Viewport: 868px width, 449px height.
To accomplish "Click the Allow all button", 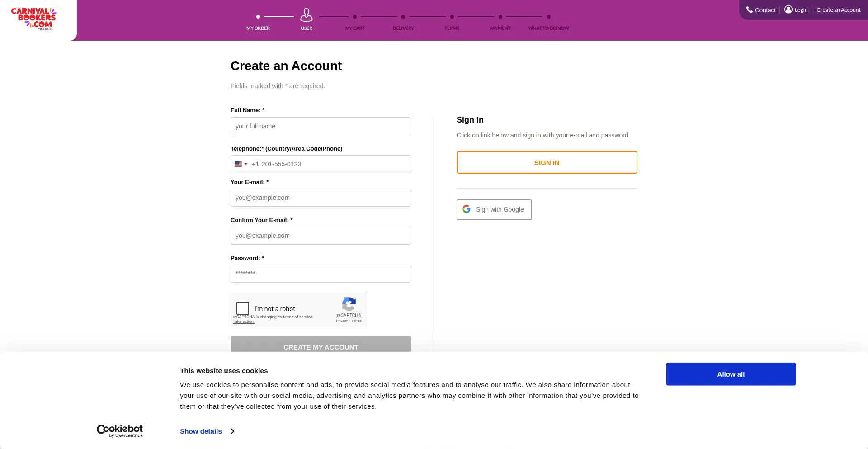I will (x=731, y=374).
